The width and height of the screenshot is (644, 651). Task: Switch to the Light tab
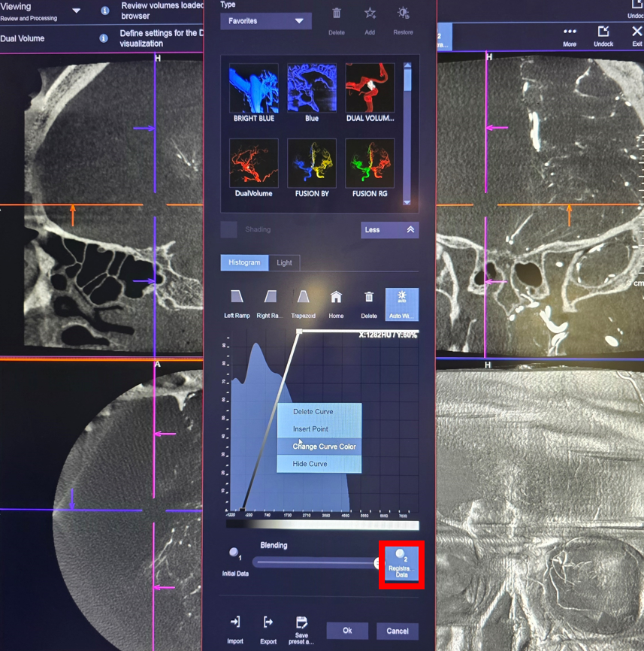point(284,262)
